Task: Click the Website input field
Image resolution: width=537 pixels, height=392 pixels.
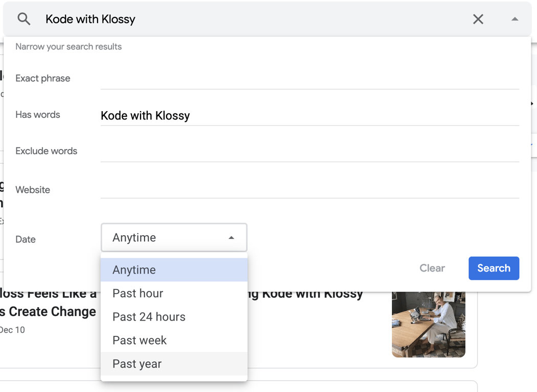Action: click(x=310, y=189)
